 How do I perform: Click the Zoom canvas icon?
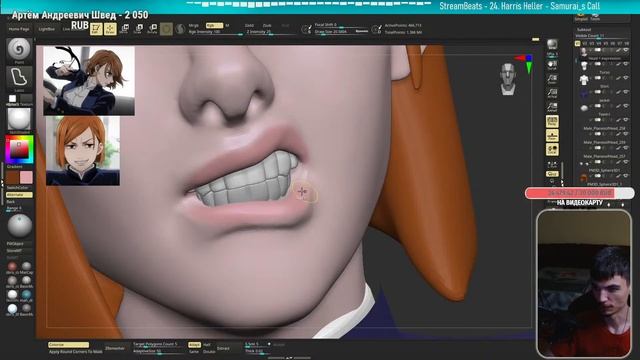pyautogui.click(x=552, y=78)
